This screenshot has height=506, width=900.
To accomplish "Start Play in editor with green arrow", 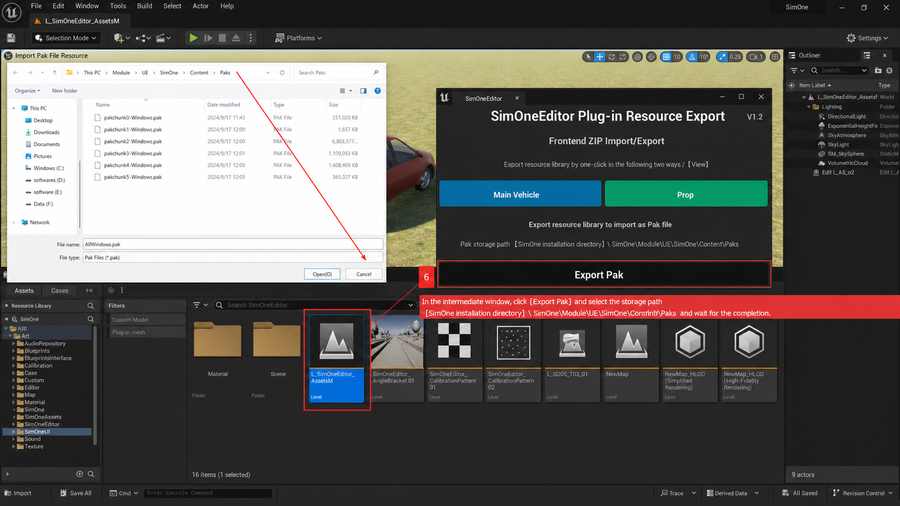I will click(x=193, y=38).
